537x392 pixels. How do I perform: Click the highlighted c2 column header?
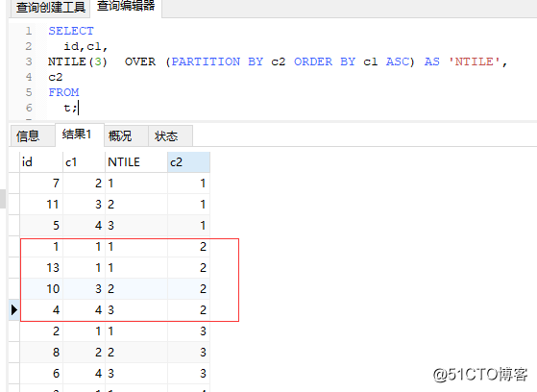[188, 162]
